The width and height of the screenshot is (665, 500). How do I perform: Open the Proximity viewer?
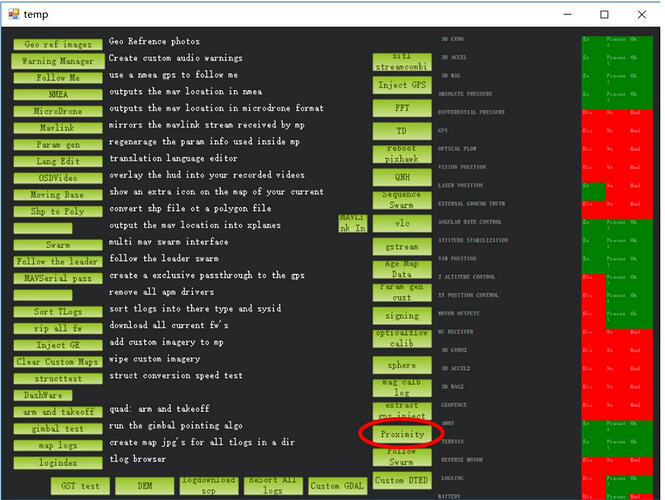tap(402, 434)
